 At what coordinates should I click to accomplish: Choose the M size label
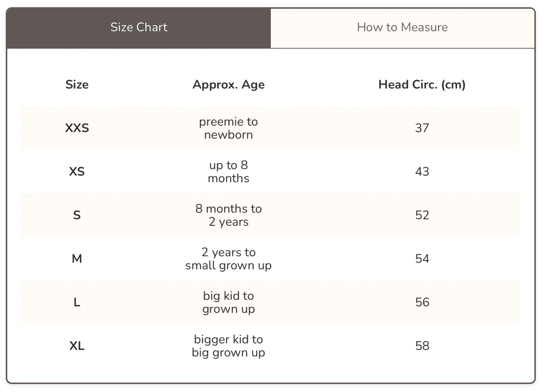click(77, 258)
